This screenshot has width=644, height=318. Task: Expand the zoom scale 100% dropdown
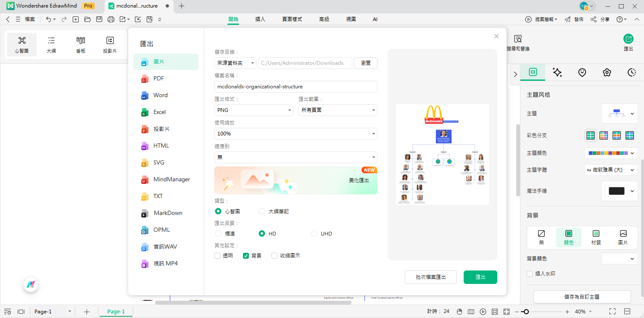296,134
